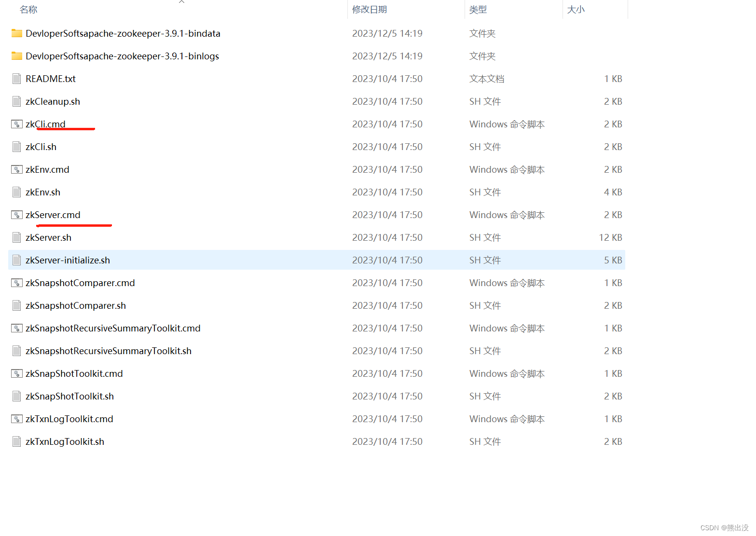Click the zkSnapshotComparer.cmd script icon
756x536 pixels.
click(x=17, y=283)
